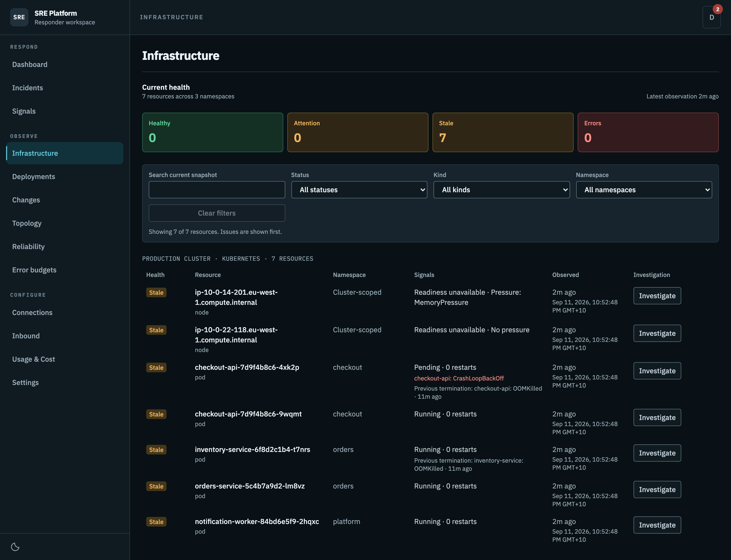Click resource name notification-worker-84bd6e5f9-2hqxc
The height and width of the screenshot is (560, 731).
point(257,521)
